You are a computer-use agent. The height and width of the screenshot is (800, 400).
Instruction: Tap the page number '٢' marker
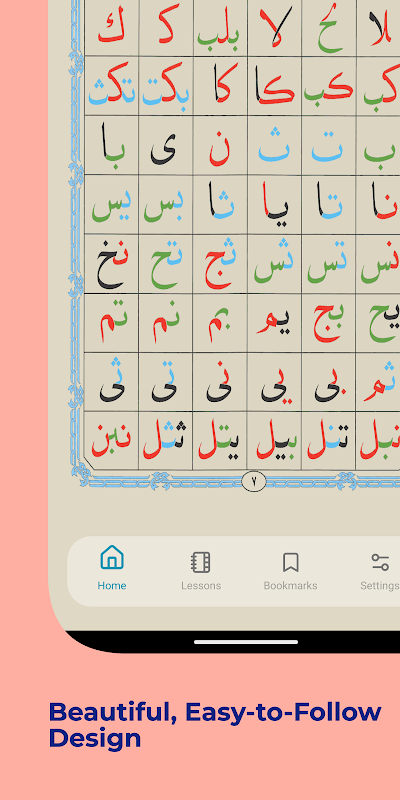coord(254,481)
